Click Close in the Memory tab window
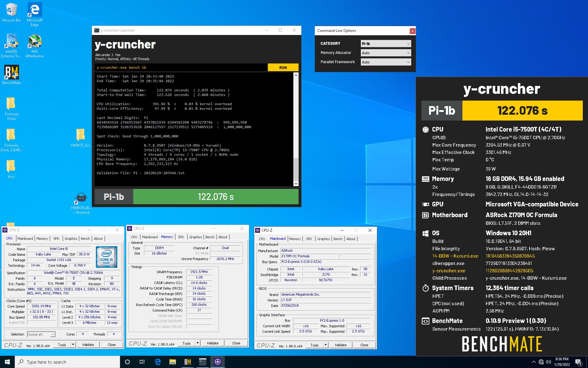This screenshot has width=588, height=368. click(236, 343)
